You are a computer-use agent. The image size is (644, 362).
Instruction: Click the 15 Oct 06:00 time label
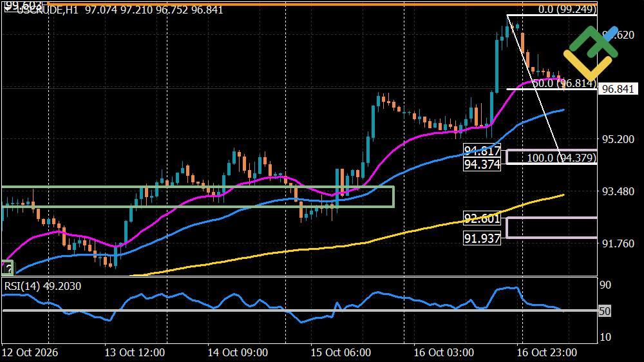pos(341,352)
